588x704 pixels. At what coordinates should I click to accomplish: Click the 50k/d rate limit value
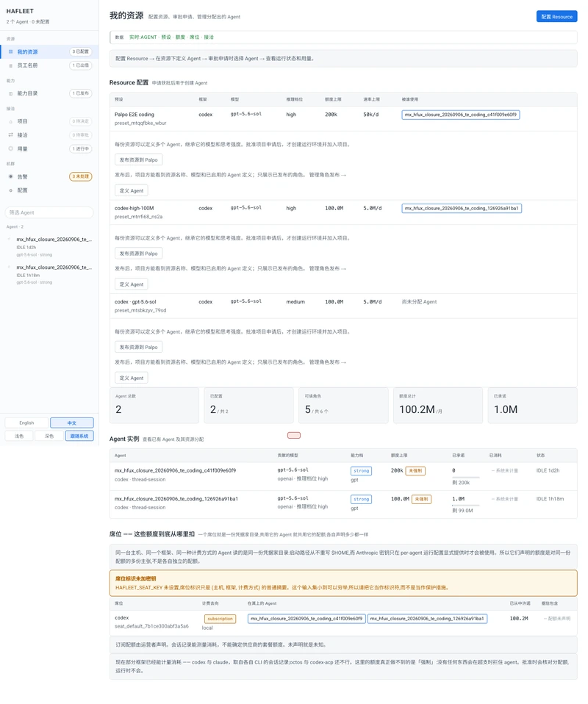(x=371, y=115)
